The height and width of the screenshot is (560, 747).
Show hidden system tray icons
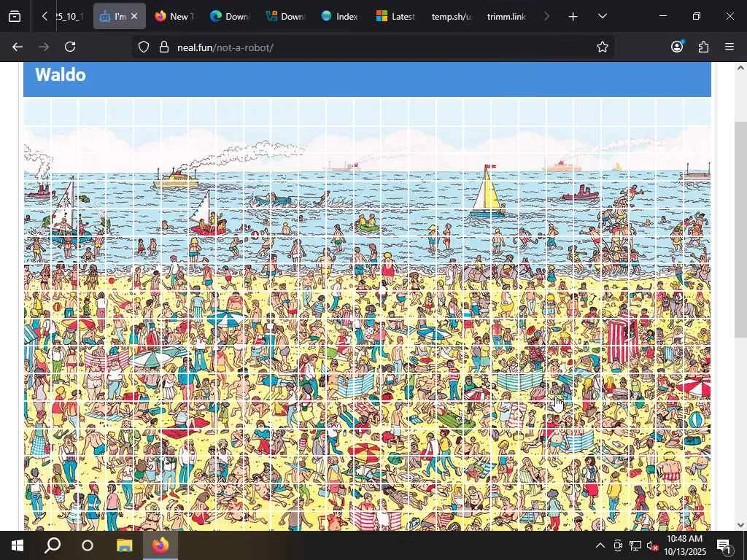click(x=600, y=545)
